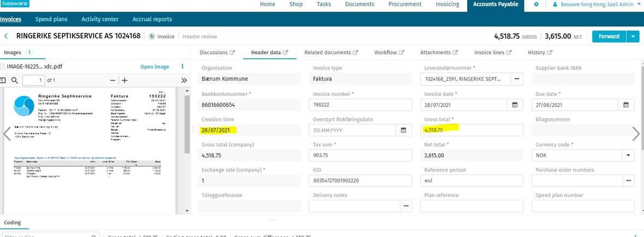Pop out the Workflow tab icon

tap(401, 52)
